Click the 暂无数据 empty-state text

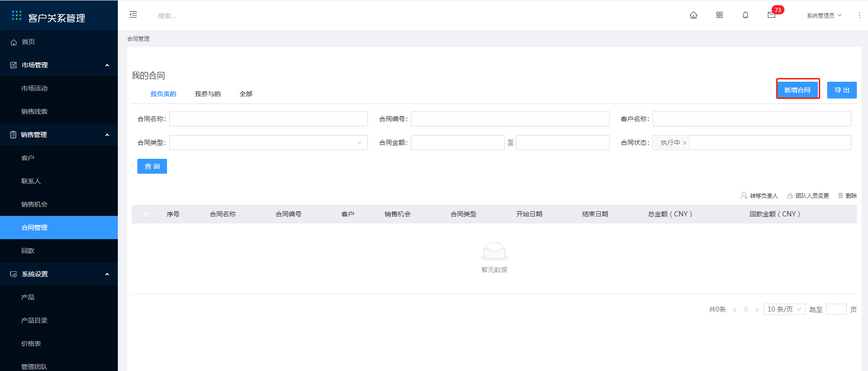coord(494,270)
